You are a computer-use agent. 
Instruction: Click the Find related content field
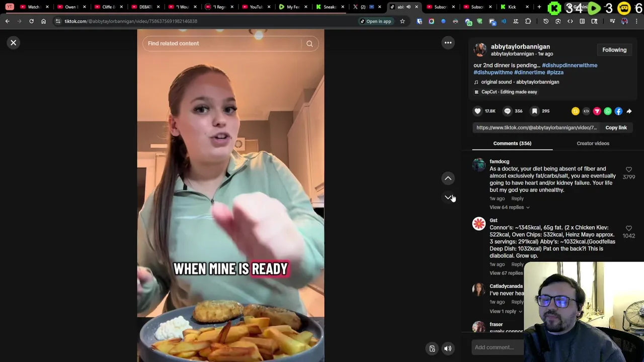point(221,44)
